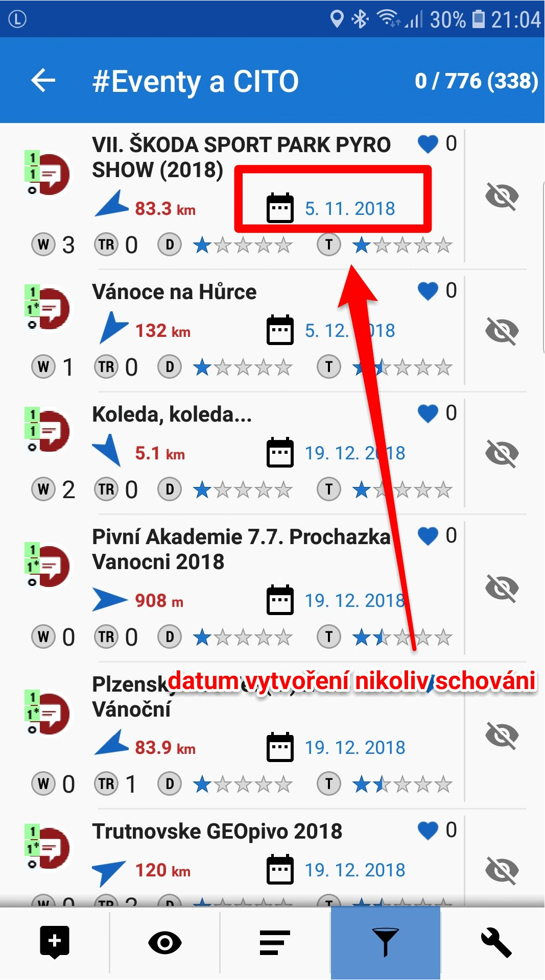545x980 pixels.
Task: Tap difficulty star rating of Vánoce na Hůrce
Action: point(243,367)
